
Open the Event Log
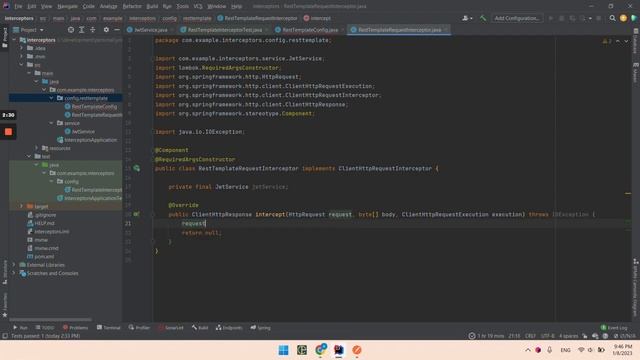click(x=614, y=328)
